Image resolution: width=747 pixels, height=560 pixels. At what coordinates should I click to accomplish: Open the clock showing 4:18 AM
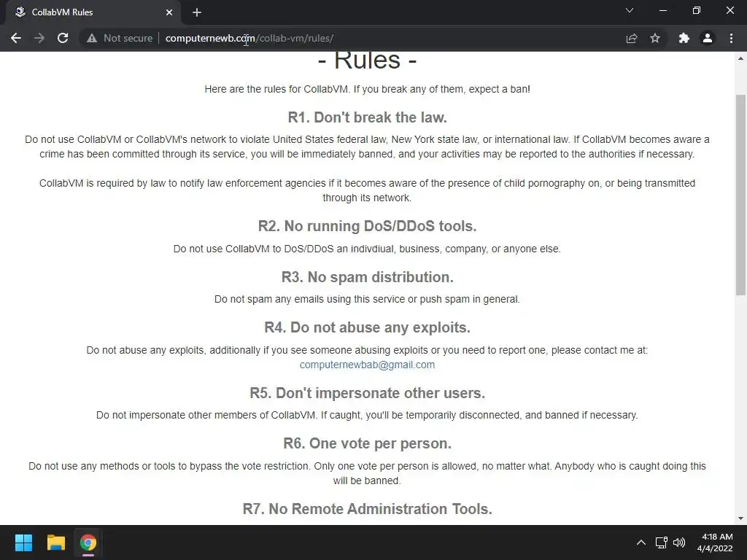[x=715, y=542]
